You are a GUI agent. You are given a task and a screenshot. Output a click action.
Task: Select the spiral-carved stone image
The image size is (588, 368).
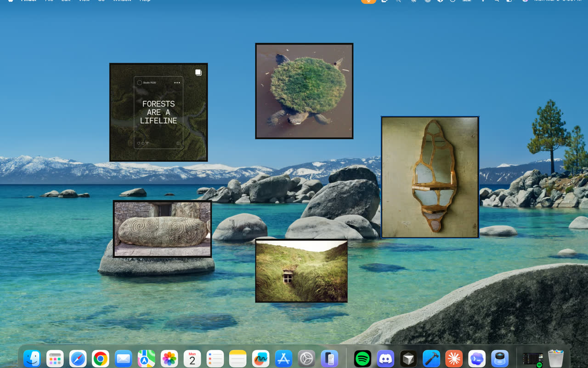163,229
